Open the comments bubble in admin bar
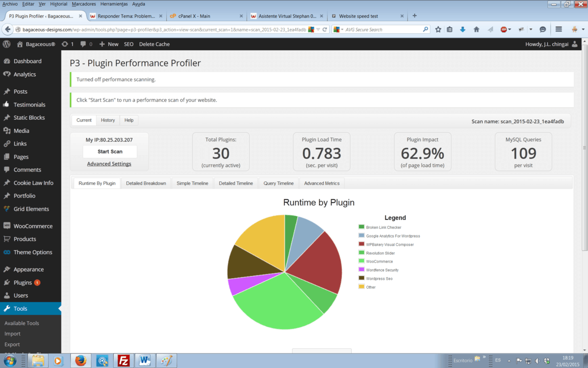The width and height of the screenshot is (588, 368). [83, 44]
